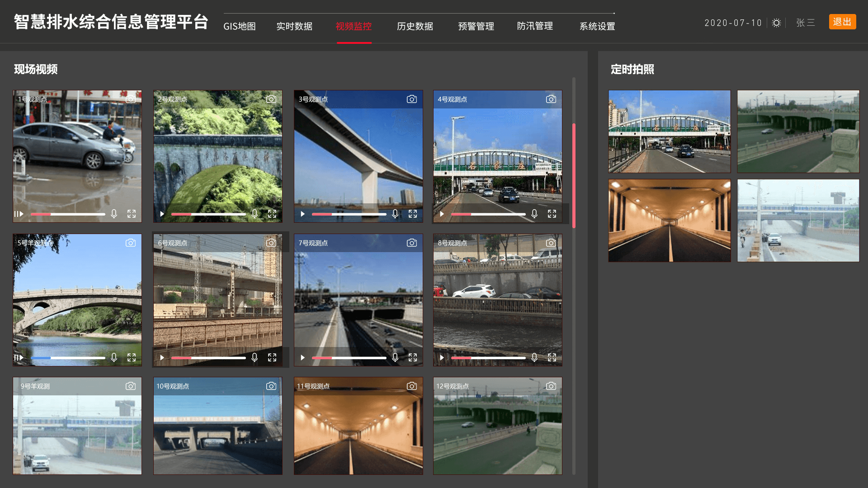
Task: Take snapshot of 8号观测点 camera
Action: click(551, 243)
